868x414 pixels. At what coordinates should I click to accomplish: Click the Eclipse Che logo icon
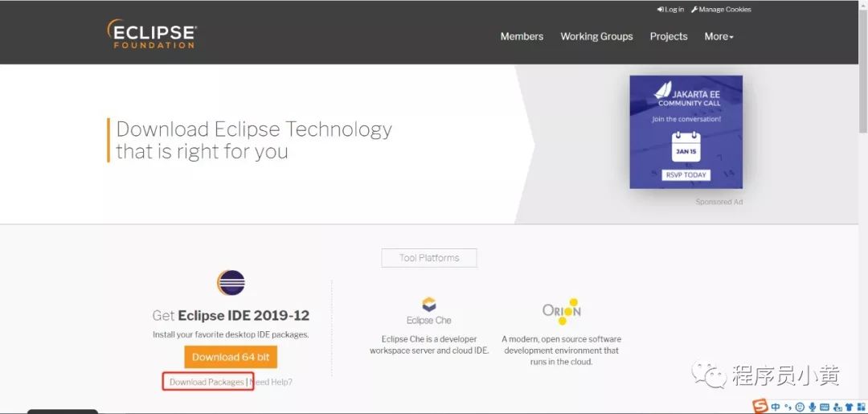coord(429,305)
